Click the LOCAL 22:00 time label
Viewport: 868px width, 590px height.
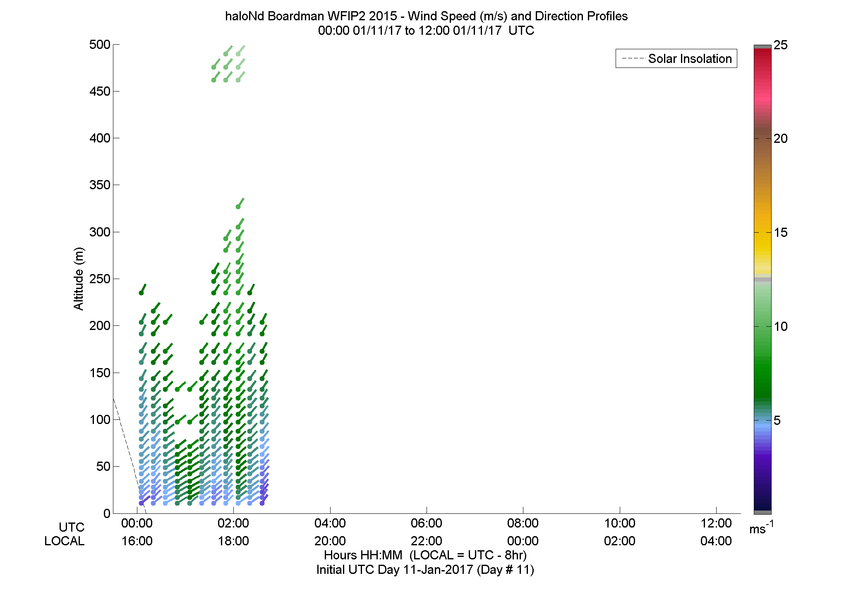point(426,541)
